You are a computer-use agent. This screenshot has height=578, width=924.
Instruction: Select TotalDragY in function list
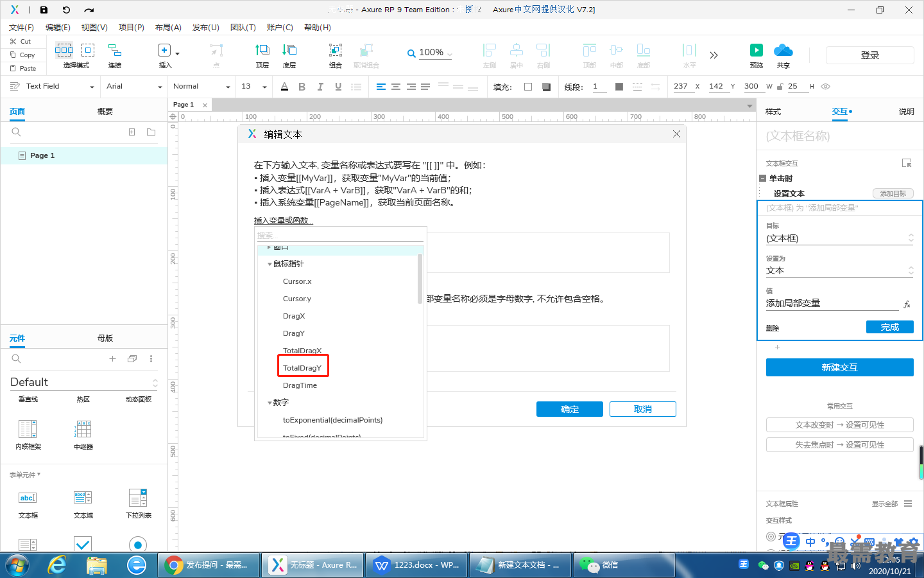(302, 368)
